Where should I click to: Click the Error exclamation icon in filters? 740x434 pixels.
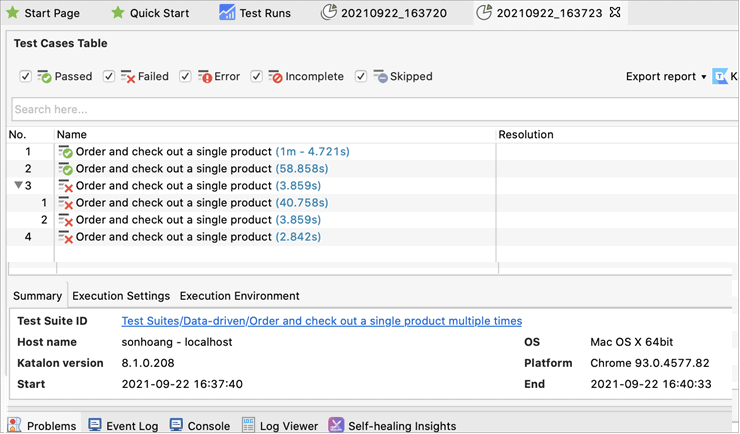[205, 76]
